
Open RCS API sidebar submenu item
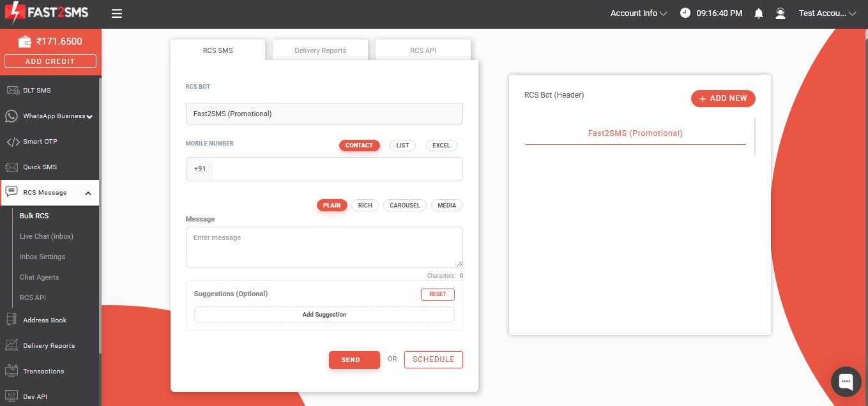33,297
